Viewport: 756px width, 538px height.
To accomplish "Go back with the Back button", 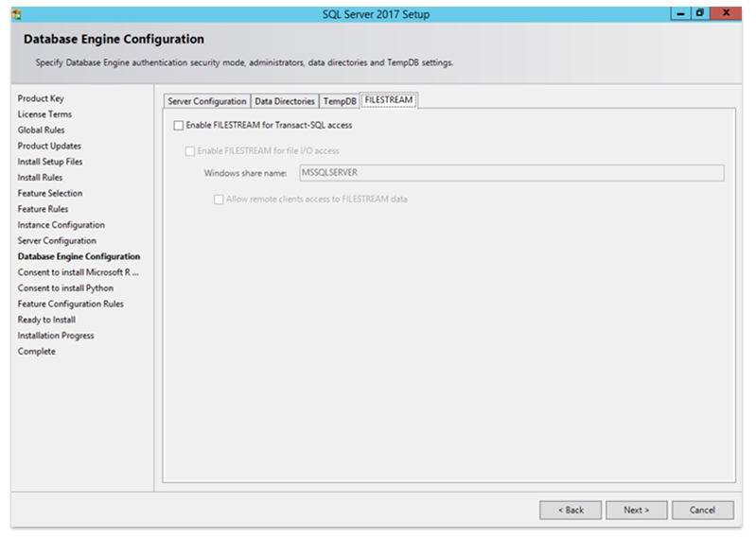I will pos(571,510).
